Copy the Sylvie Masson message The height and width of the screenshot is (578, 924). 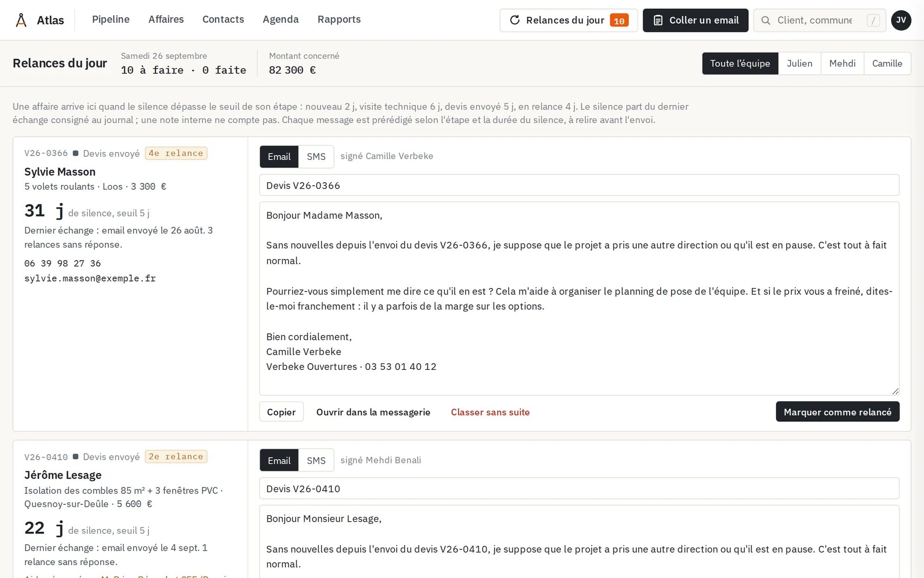click(x=281, y=412)
